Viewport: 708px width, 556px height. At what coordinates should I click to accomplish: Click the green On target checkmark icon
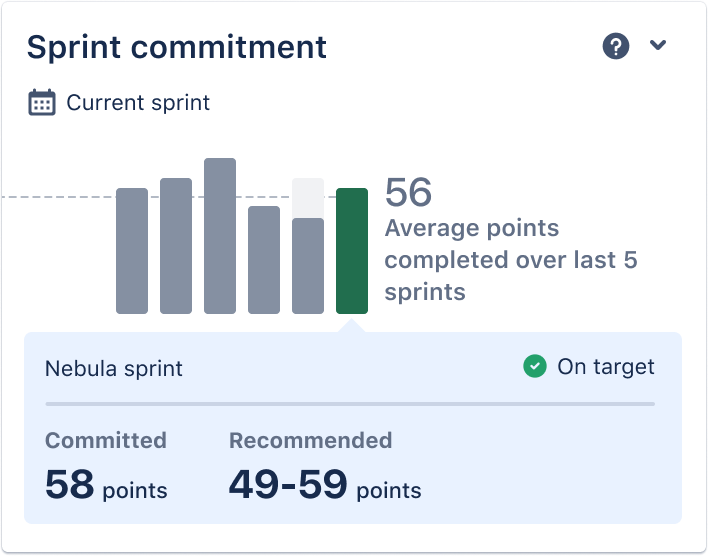pyautogui.click(x=535, y=366)
